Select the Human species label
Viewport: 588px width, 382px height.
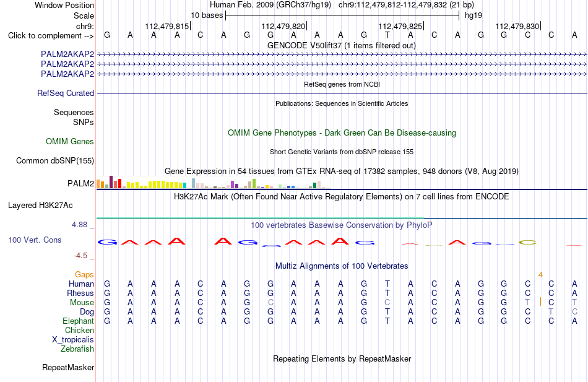tap(81, 284)
